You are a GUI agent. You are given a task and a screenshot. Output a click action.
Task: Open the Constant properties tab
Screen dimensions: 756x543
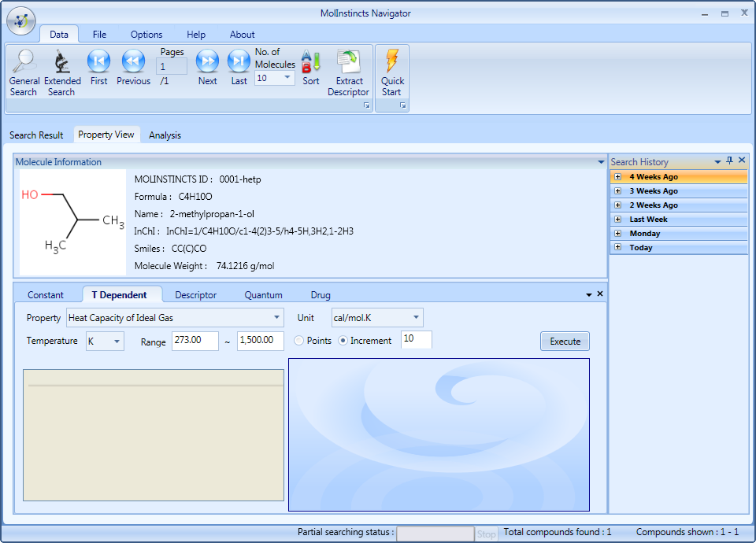click(x=46, y=295)
